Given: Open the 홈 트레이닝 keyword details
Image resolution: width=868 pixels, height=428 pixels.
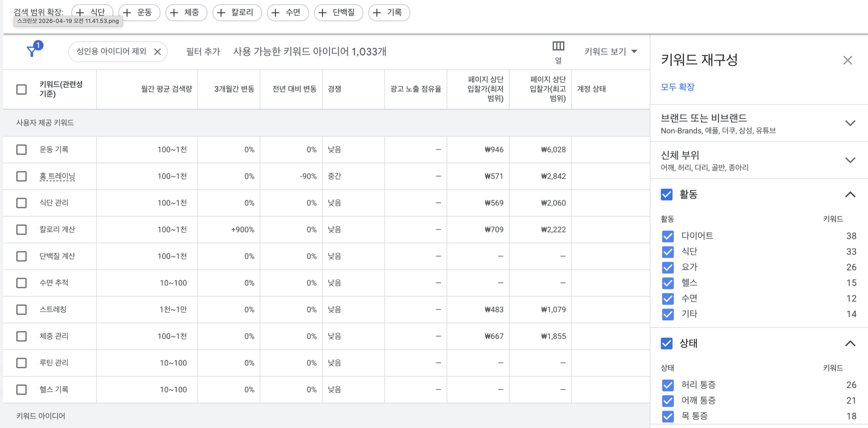Looking at the screenshot, I should click(57, 176).
